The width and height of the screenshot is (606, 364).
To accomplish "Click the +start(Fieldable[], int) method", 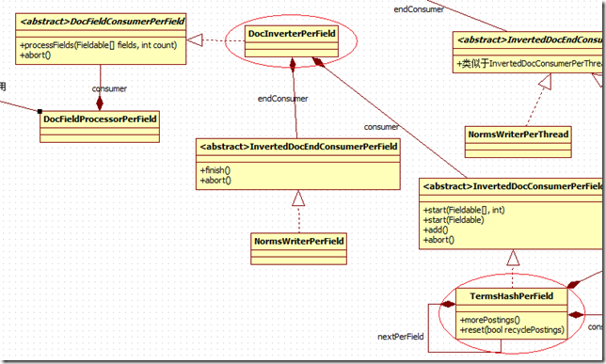I will click(x=464, y=210).
